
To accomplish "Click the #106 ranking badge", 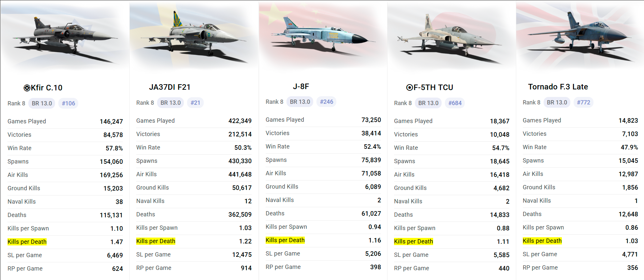I will point(68,103).
